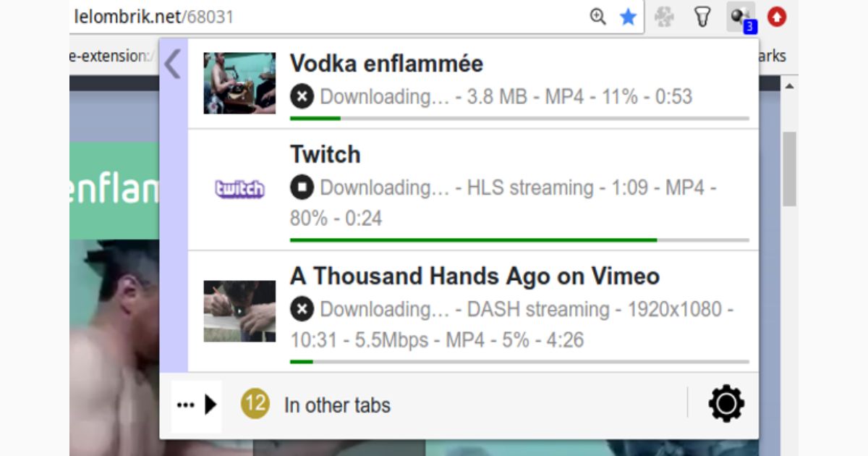Expand the play triangle in the footer
868x456 pixels.
[x=210, y=405]
